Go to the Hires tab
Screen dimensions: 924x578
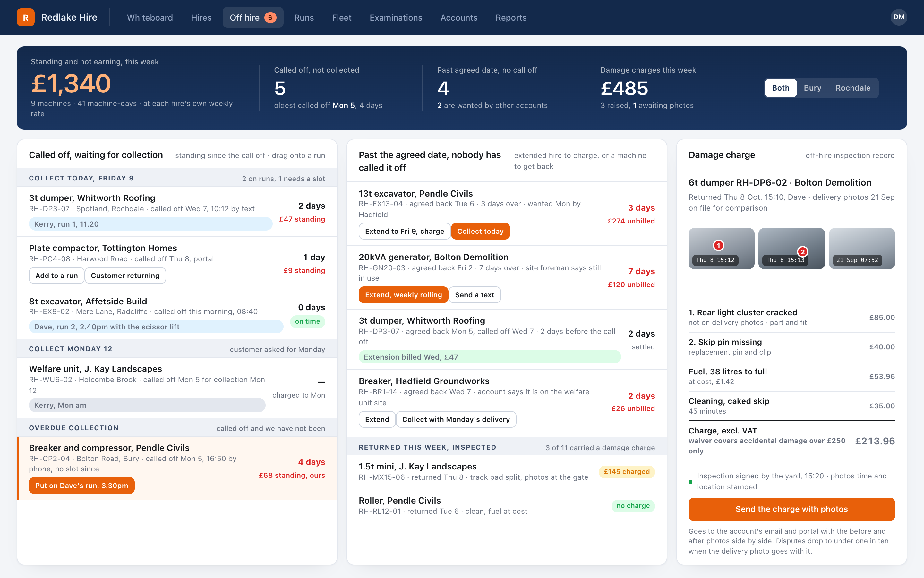(201, 18)
